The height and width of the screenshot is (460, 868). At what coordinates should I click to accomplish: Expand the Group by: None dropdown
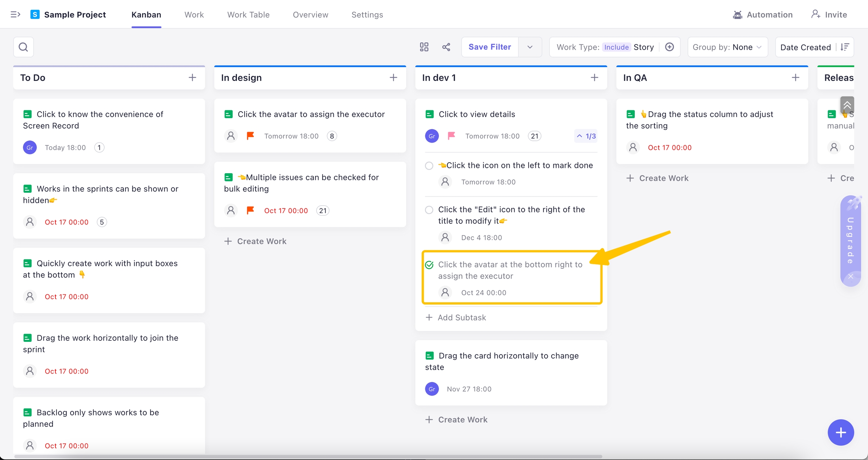pos(727,47)
